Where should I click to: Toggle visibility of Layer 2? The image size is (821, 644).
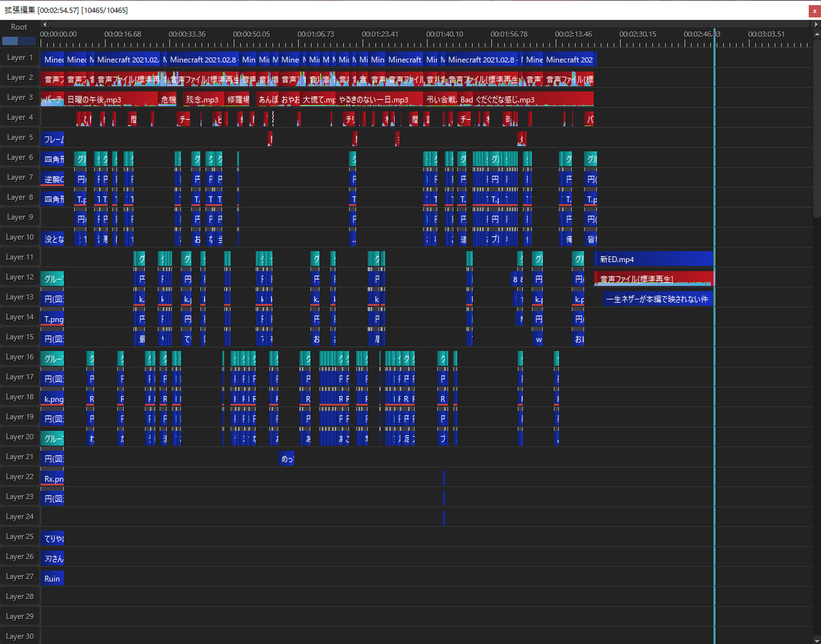coord(20,78)
